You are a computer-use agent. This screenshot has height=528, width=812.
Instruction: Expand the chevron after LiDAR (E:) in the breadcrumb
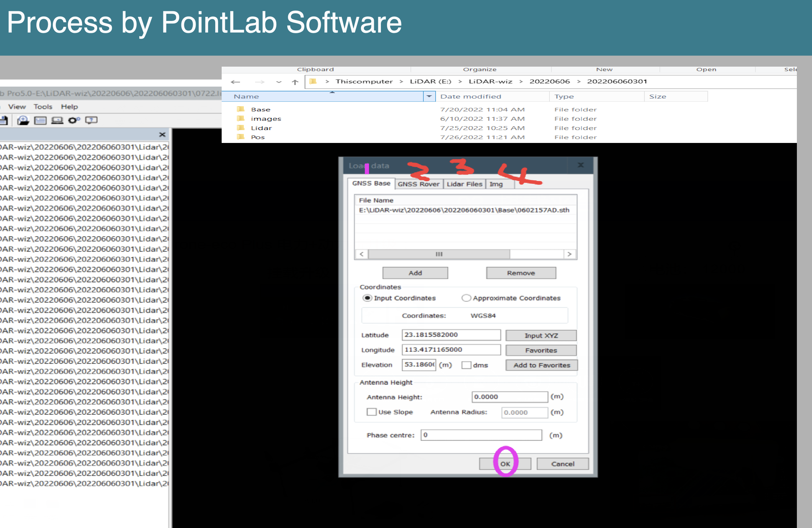(460, 81)
